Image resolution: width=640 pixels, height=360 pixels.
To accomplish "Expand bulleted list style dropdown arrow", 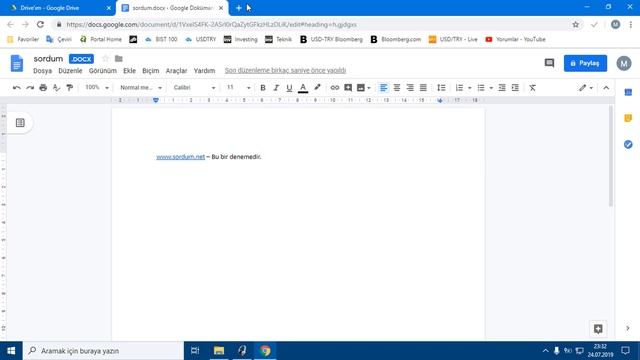I will click(491, 88).
